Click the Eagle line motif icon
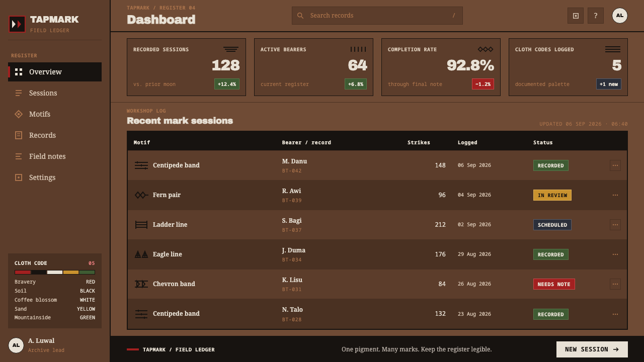 click(141, 254)
